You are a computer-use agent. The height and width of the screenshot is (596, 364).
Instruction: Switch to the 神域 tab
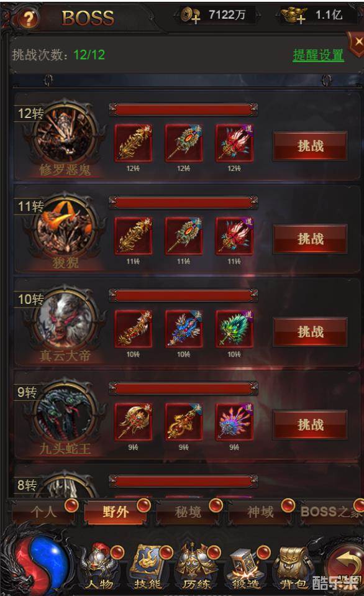click(x=260, y=511)
